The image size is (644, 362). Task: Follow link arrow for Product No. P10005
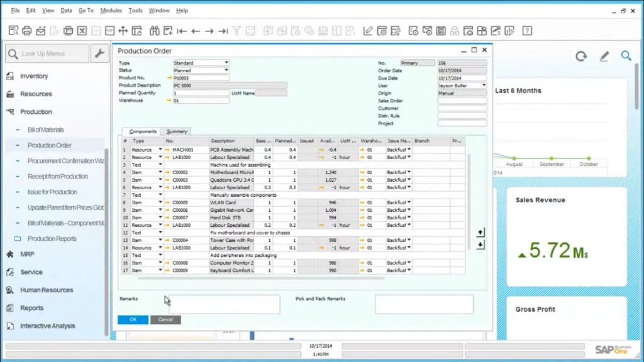pyautogui.click(x=169, y=78)
